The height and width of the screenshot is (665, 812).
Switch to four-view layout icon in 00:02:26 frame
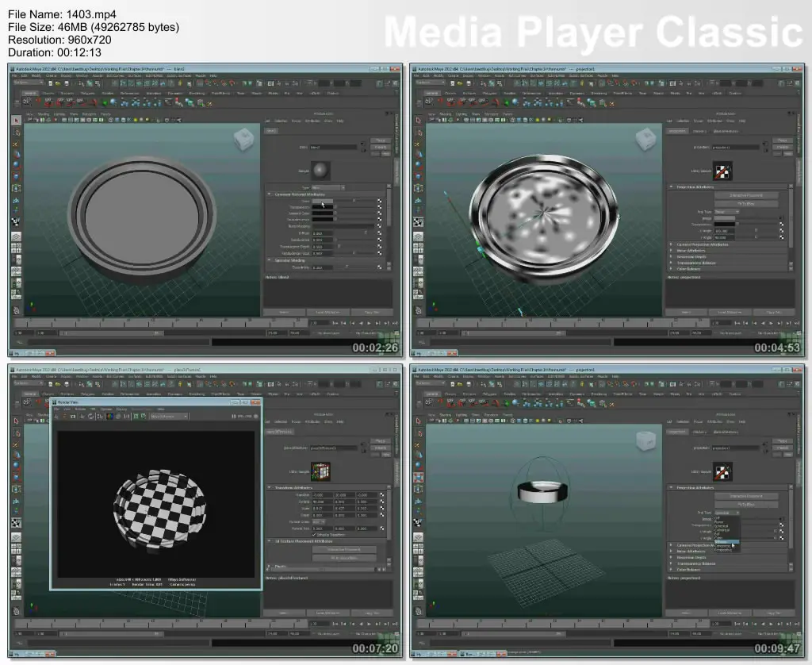pos(16,248)
